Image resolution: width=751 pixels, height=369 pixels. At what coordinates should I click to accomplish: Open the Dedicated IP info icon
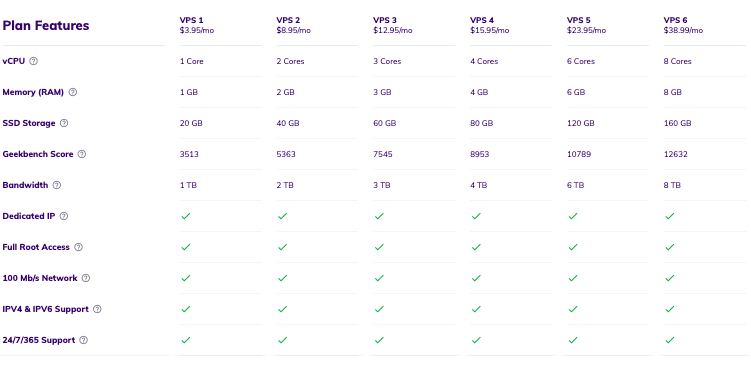click(x=64, y=216)
